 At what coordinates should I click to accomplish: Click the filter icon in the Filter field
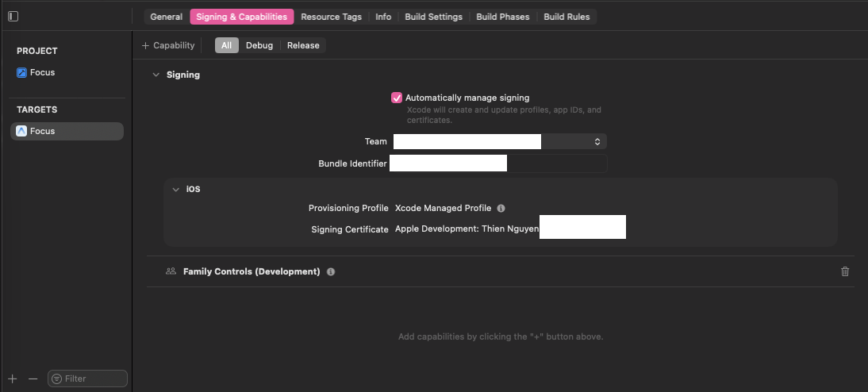[56, 379]
